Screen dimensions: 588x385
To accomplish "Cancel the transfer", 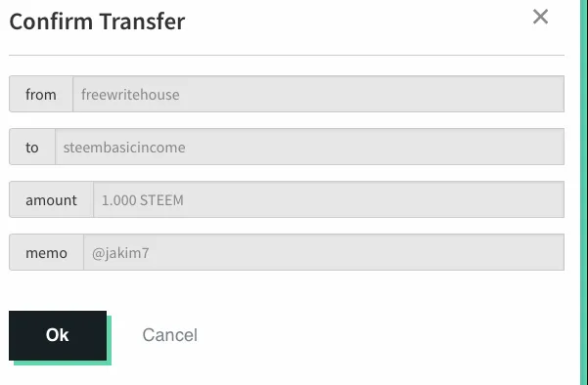I will [170, 335].
